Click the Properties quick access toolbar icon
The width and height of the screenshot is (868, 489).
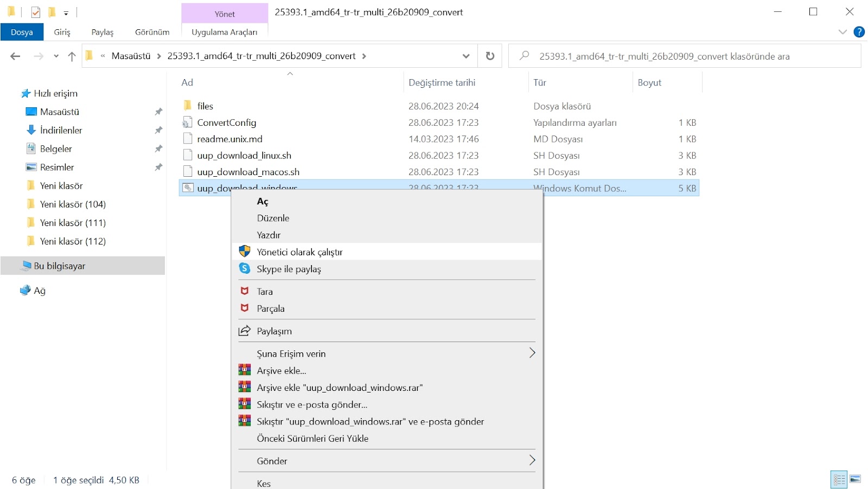pos(36,12)
